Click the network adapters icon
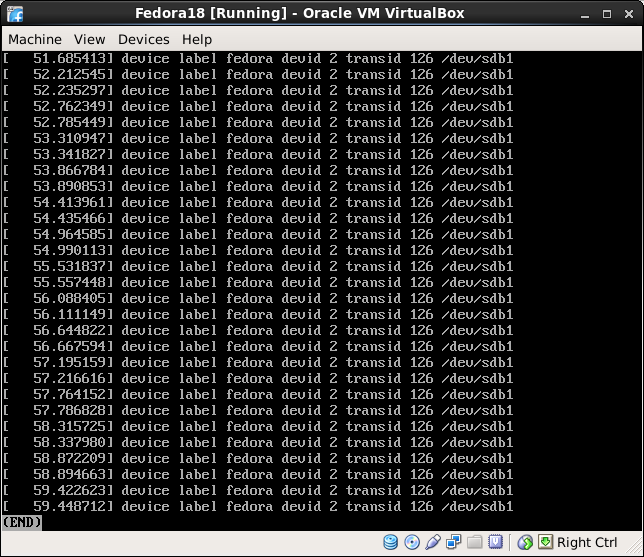Image resolution: width=644 pixels, height=557 pixels. [x=453, y=542]
